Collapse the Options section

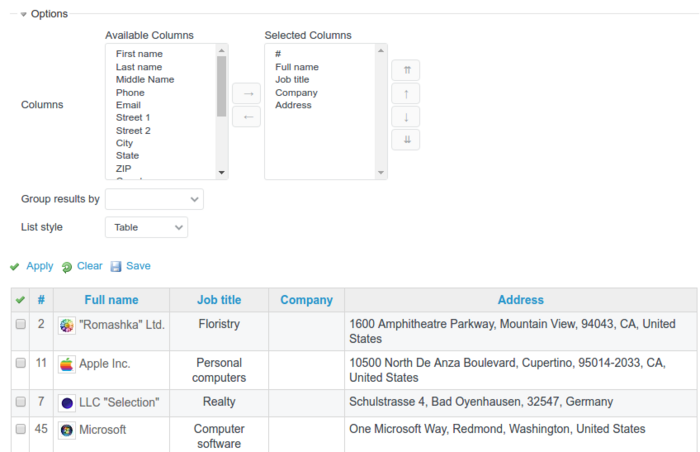(24, 14)
